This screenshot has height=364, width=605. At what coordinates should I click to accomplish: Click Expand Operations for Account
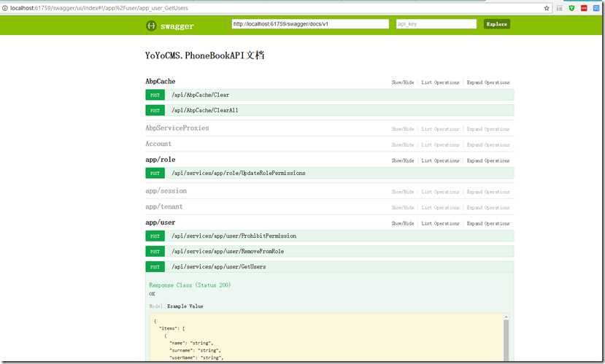point(488,145)
